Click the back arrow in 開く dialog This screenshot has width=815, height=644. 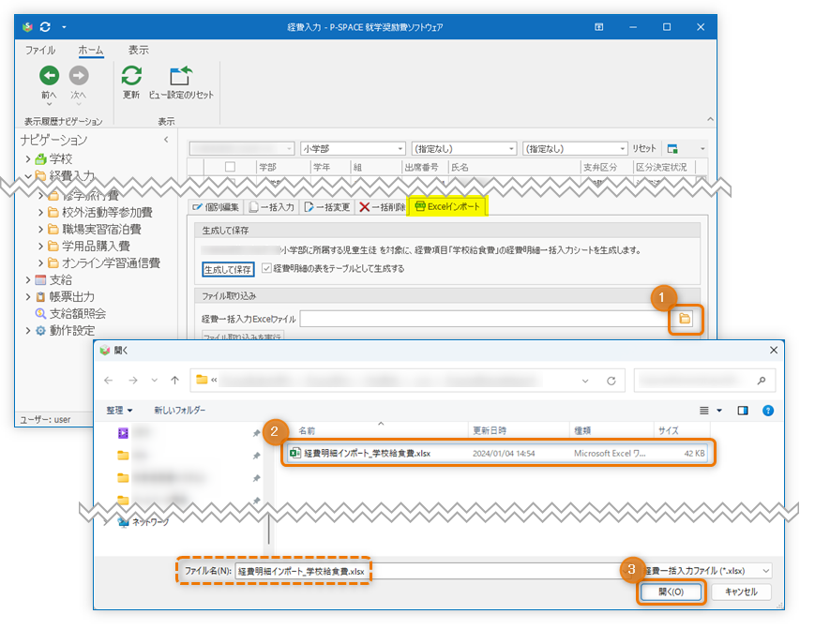[x=108, y=381]
